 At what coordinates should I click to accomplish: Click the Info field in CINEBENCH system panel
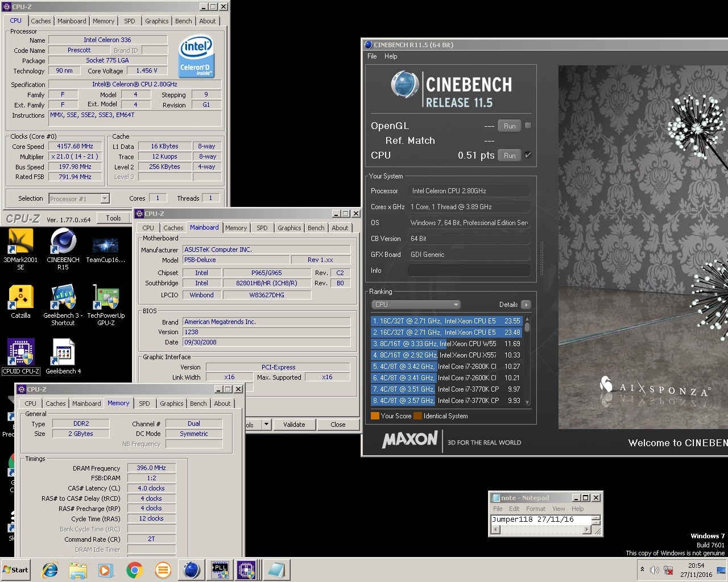pos(469,271)
